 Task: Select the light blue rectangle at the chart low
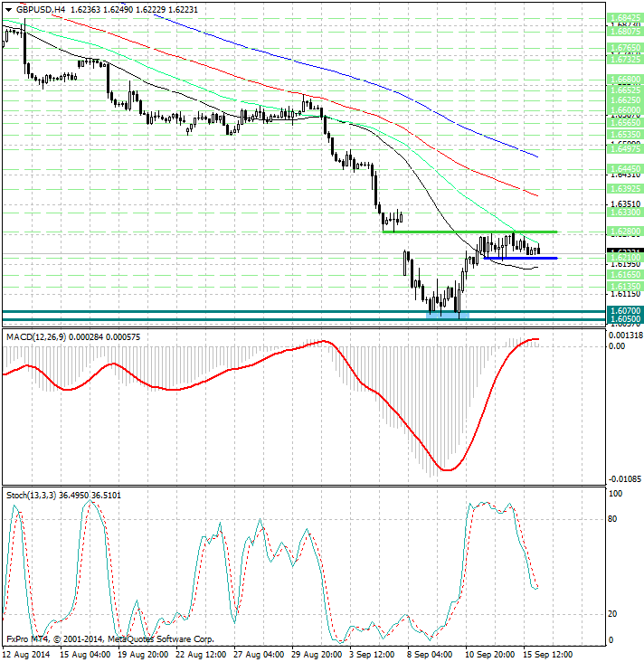(x=448, y=315)
